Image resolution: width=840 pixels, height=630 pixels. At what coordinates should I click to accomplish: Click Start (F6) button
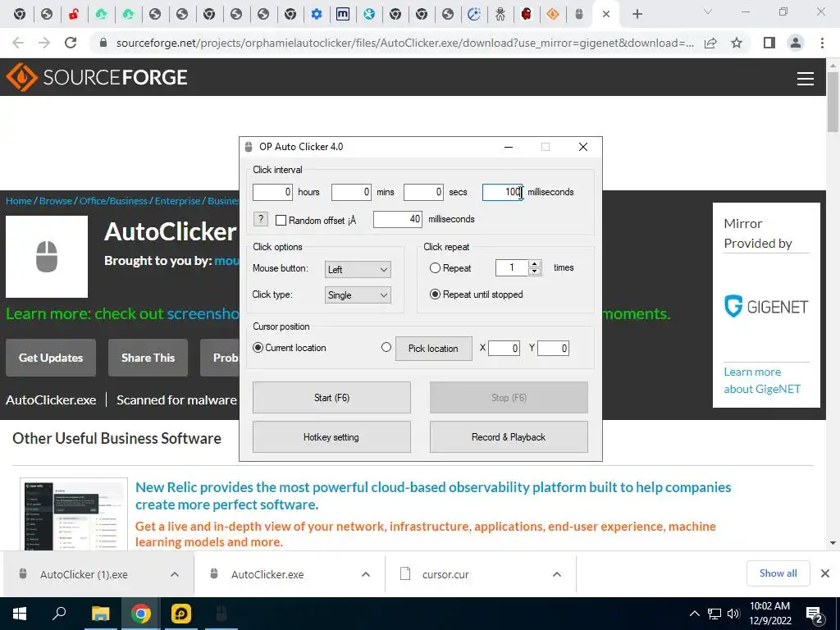(x=331, y=398)
